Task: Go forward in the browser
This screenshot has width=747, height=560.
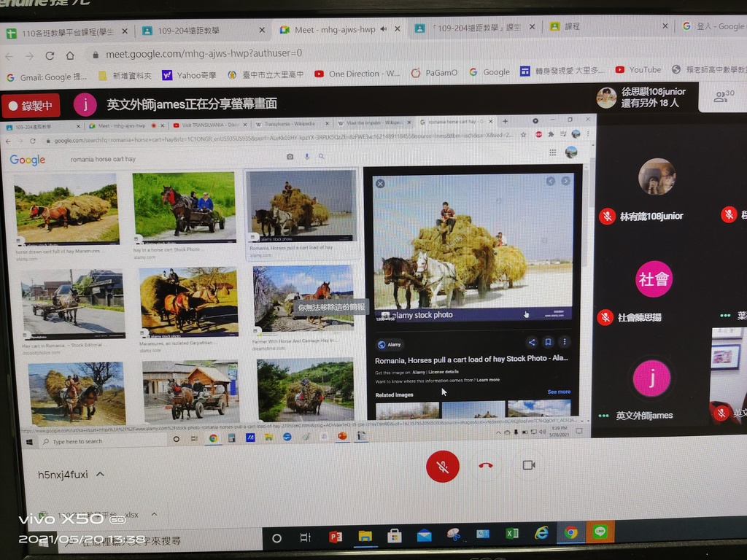Action: (29, 56)
